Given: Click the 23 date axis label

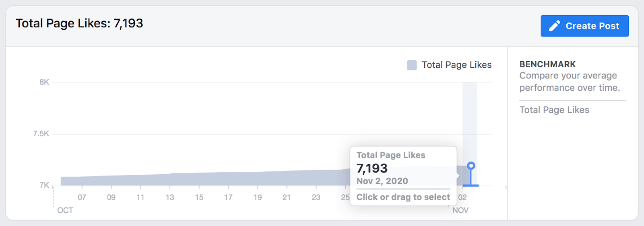Looking at the screenshot, I should 316,197.
